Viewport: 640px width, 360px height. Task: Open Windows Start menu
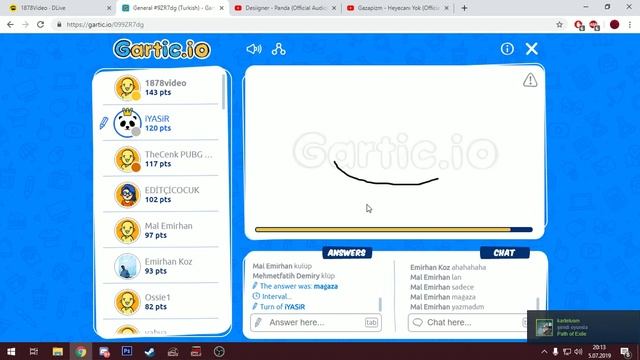[x=11, y=351]
